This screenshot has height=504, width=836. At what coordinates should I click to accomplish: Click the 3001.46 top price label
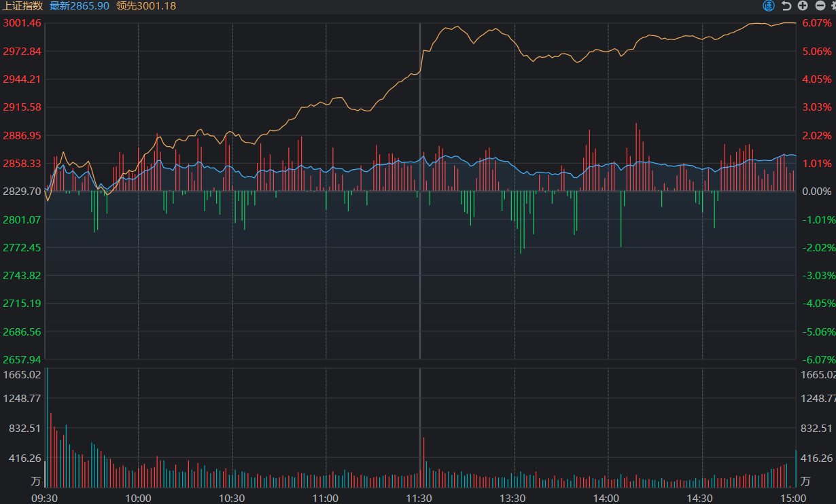[22, 23]
